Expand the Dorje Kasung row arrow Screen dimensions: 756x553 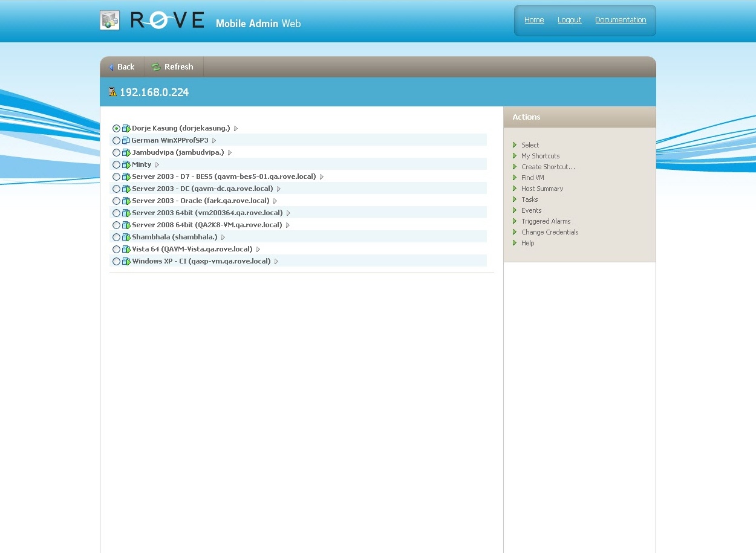pos(236,129)
